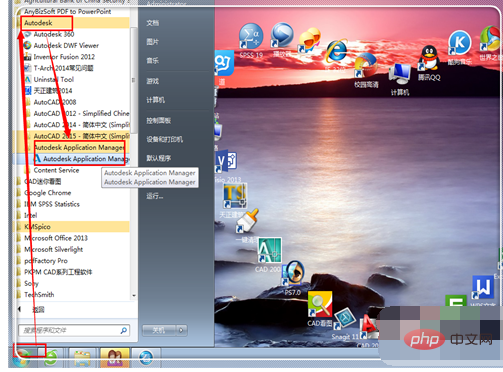Open 默认程序 in the Start menu
This screenshot has width=503, height=372.
[x=159, y=158]
